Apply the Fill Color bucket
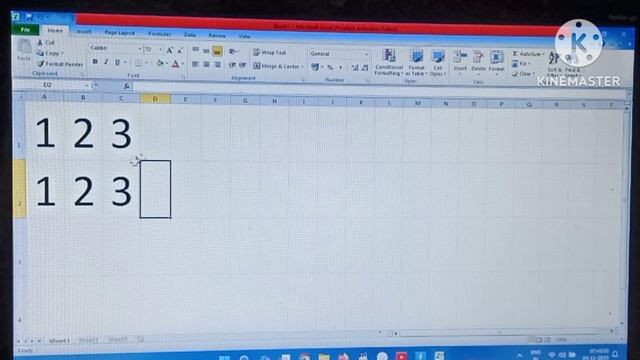The width and height of the screenshot is (640, 360). (x=160, y=63)
